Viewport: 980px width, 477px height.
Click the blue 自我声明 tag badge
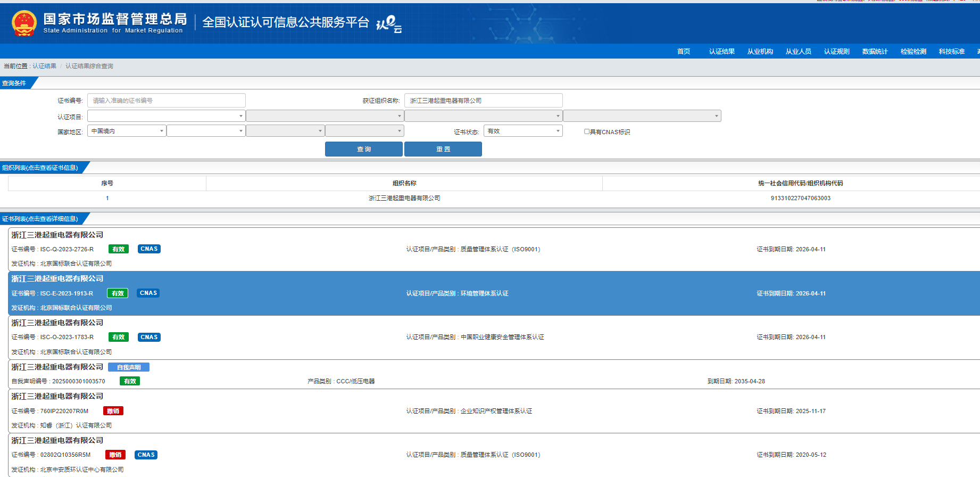(129, 367)
